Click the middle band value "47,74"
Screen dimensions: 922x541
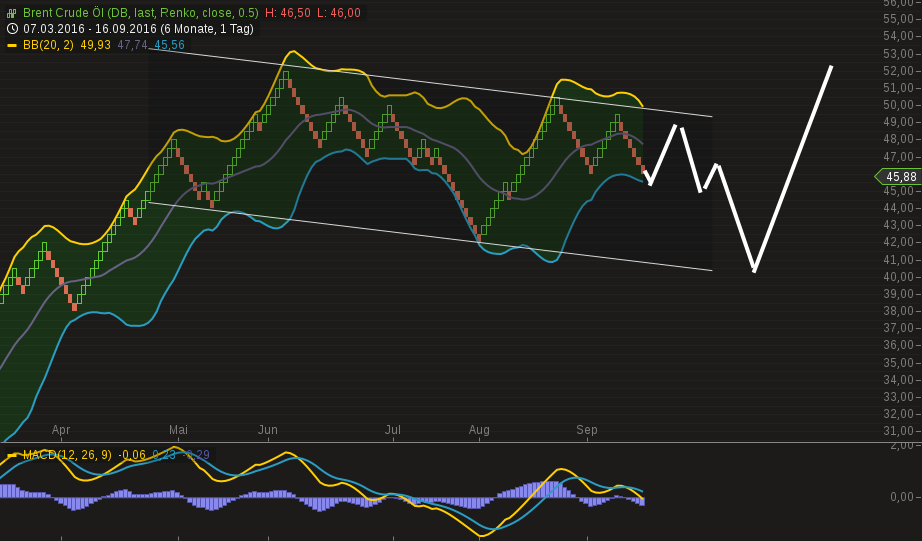pyautogui.click(x=132, y=45)
